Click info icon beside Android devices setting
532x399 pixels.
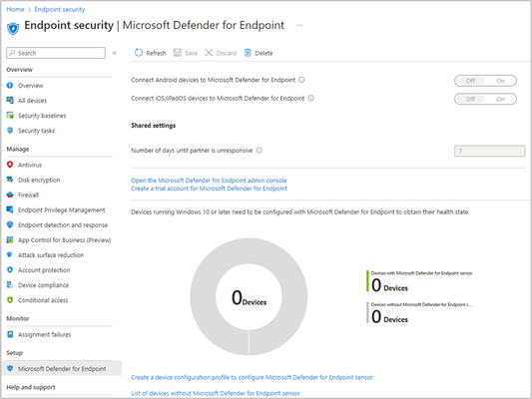pyautogui.click(x=301, y=80)
